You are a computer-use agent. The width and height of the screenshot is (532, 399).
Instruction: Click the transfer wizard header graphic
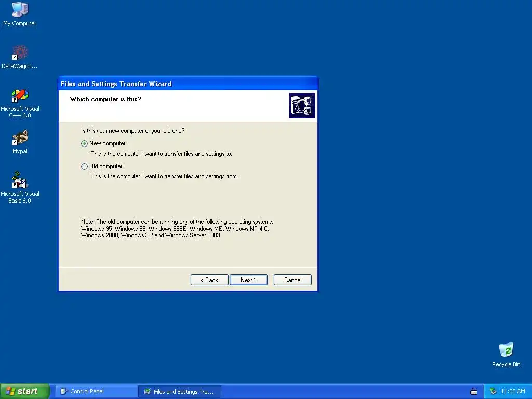pos(302,105)
